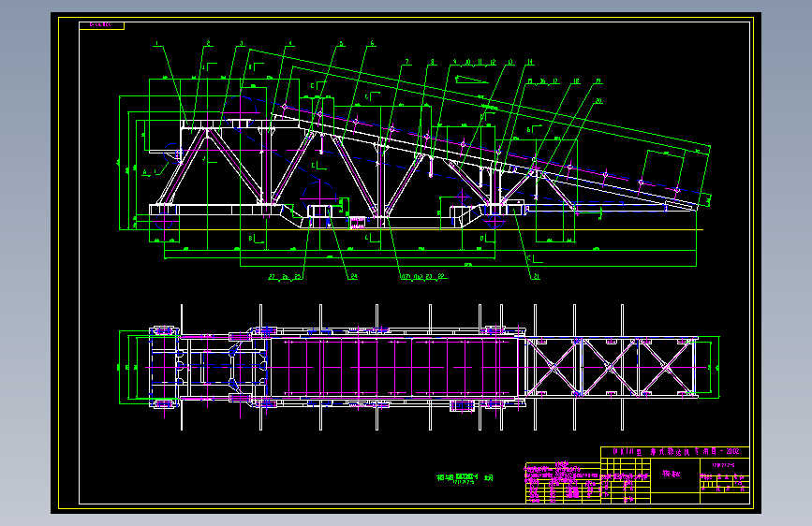Click part callout number 7

407,62
